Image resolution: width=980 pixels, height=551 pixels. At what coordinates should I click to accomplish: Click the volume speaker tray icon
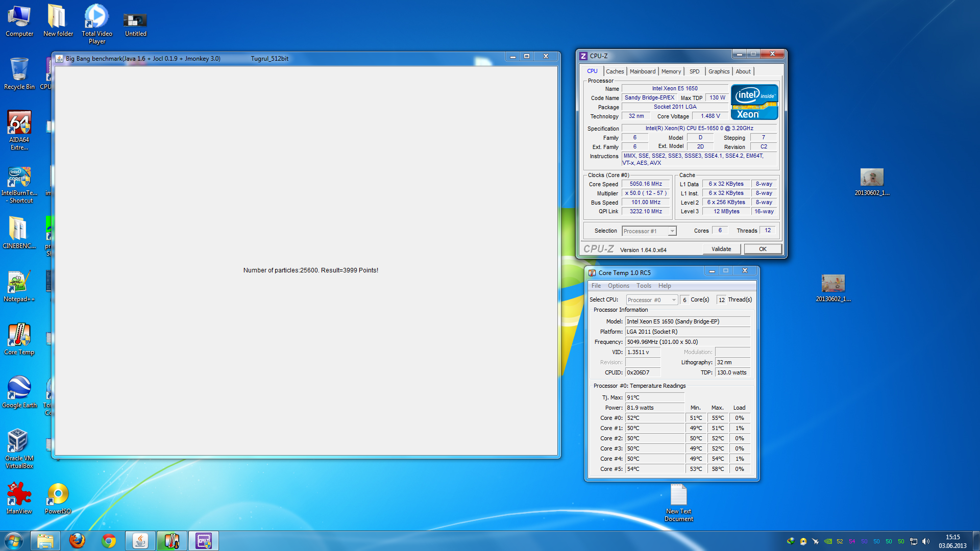coord(926,541)
